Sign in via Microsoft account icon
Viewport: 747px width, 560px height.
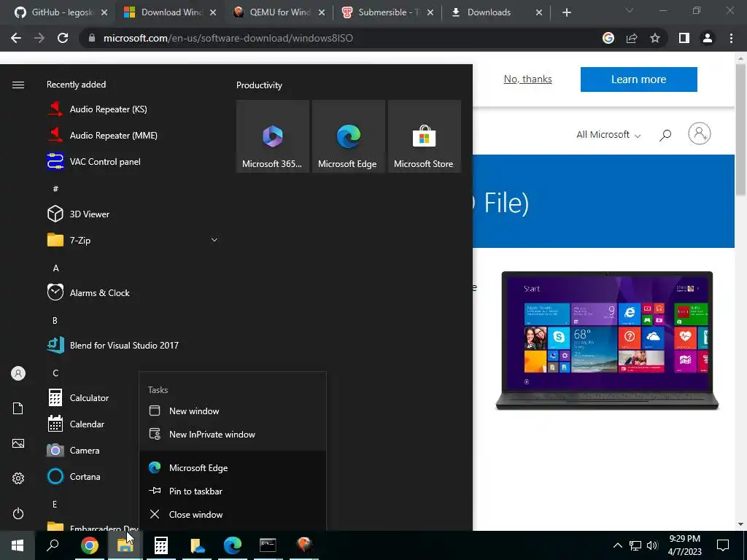[700, 134]
